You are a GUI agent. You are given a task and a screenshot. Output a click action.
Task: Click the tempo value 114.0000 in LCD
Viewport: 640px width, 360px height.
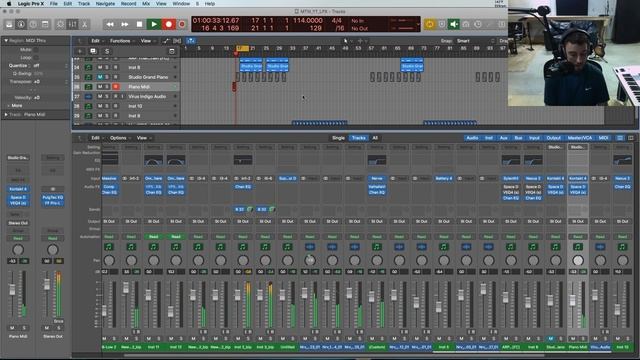(307, 20)
